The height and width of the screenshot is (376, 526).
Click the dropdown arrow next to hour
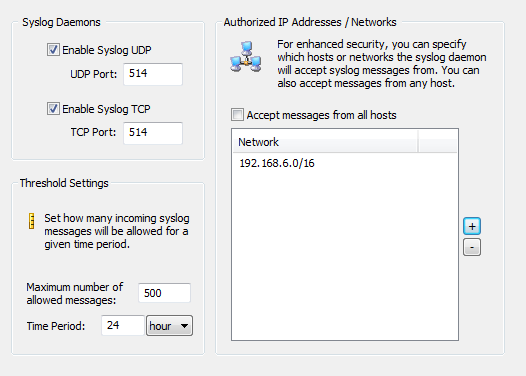pyautogui.click(x=184, y=326)
